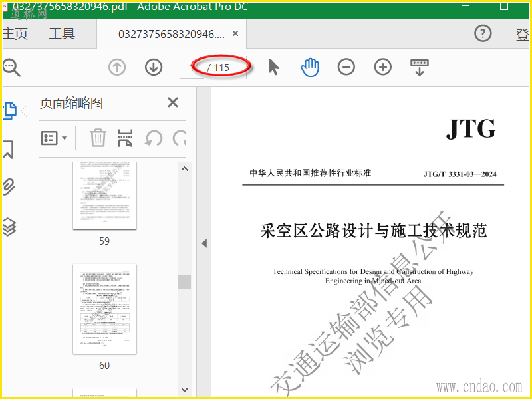Viewport: 532px width, 399px height.
Task: Zoom in with the plus button
Action: point(383,67)
